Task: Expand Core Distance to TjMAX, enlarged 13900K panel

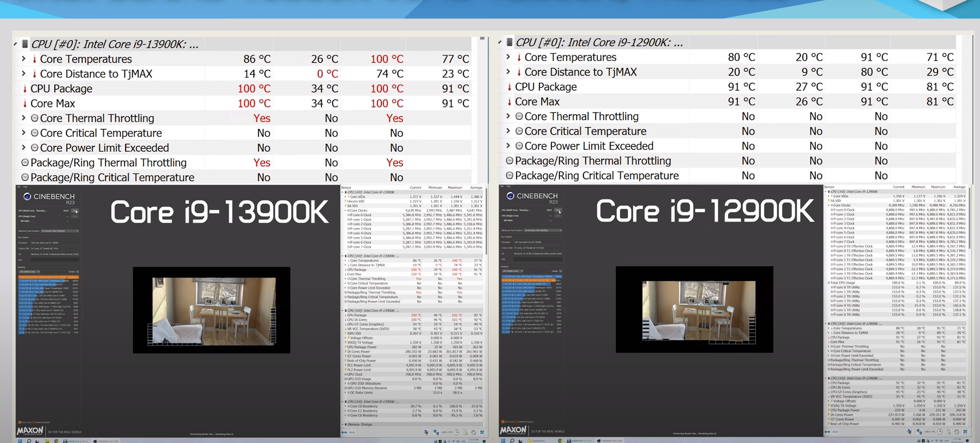Action: click(24, 74)
